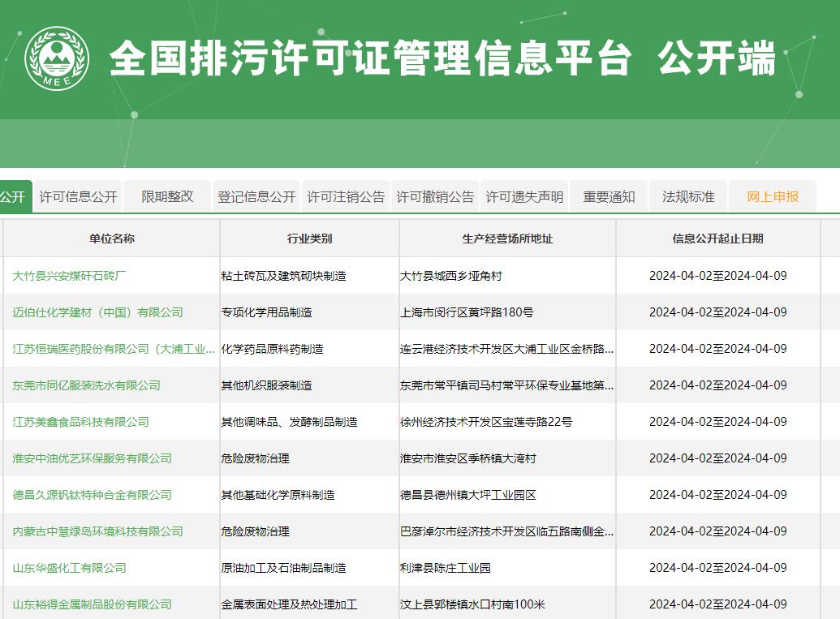Select the 粘土砖瓦及建筑砌块制造 cell

[283, 276]
